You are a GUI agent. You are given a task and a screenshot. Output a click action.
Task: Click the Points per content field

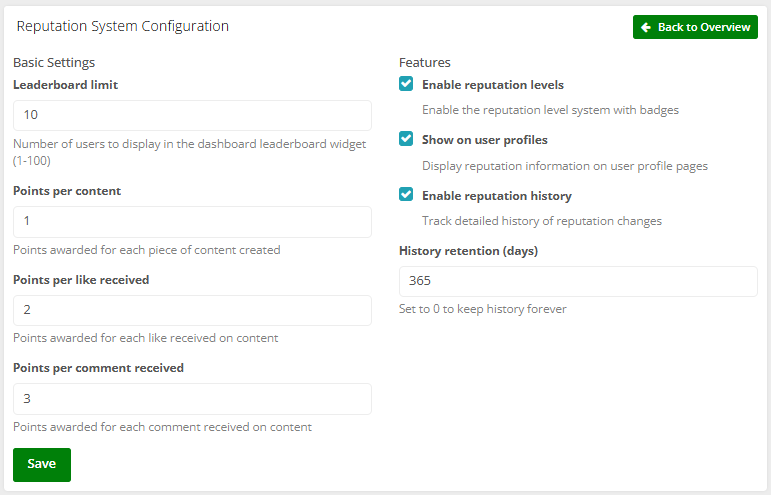point(192,221)
